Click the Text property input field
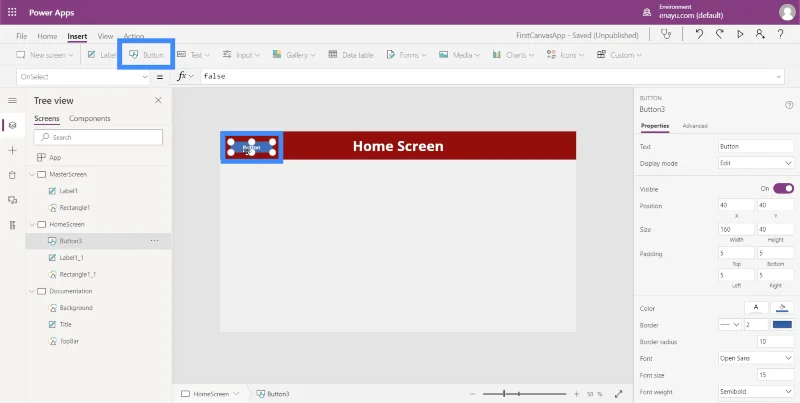 pos(756,146)
